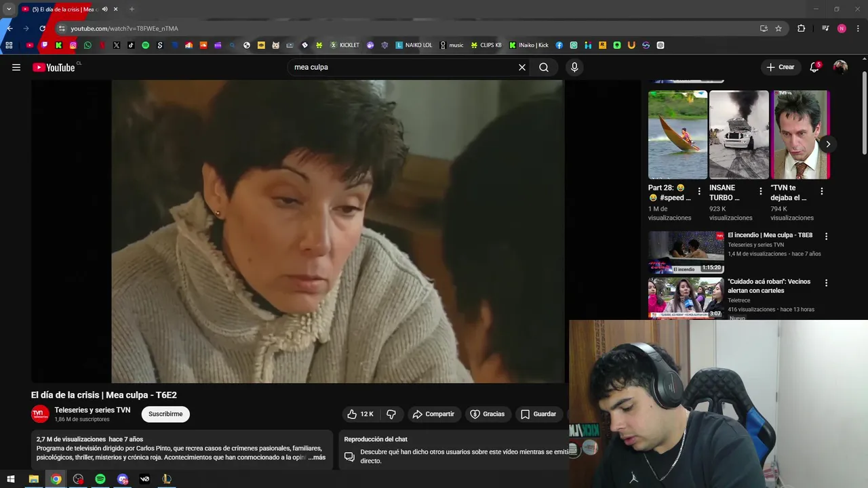The height and width of the screenshot is (488, 868).
Task: Mute the tab via speaker icon
Action: (104, 9)
